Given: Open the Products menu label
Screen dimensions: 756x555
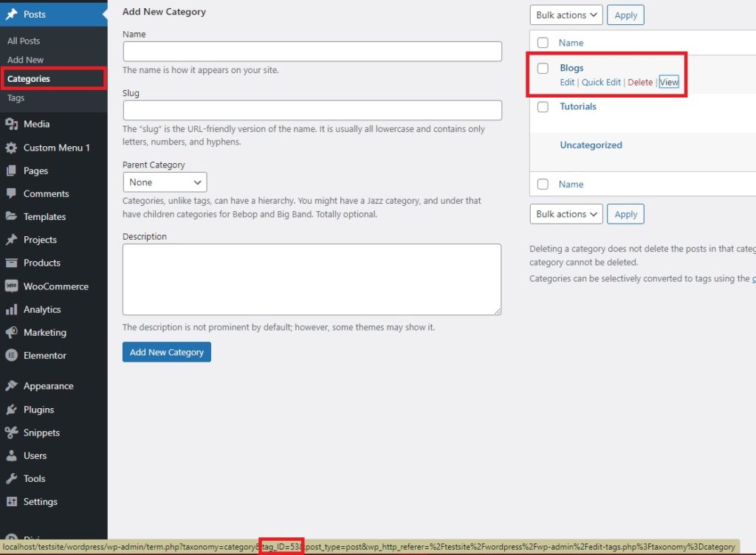Looking at the screenshot, I should [42, 263].
